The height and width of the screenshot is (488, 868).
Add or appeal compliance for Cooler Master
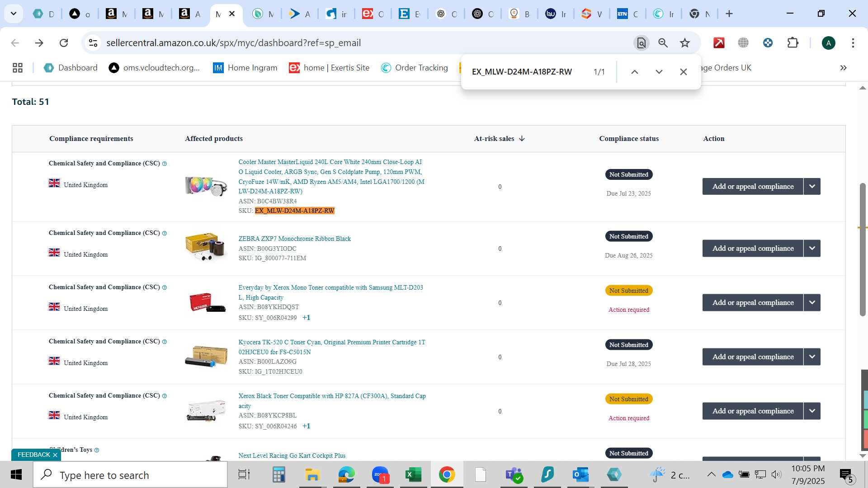[753, 186]
